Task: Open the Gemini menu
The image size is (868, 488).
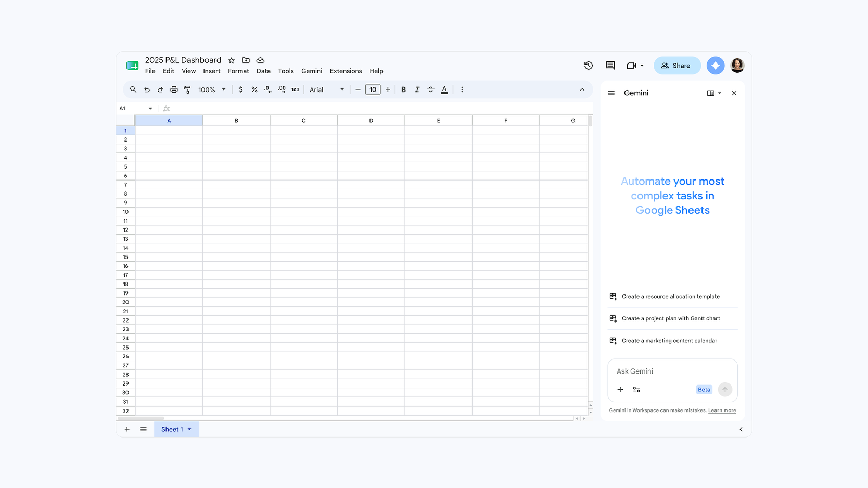Action: pos(312,71)
